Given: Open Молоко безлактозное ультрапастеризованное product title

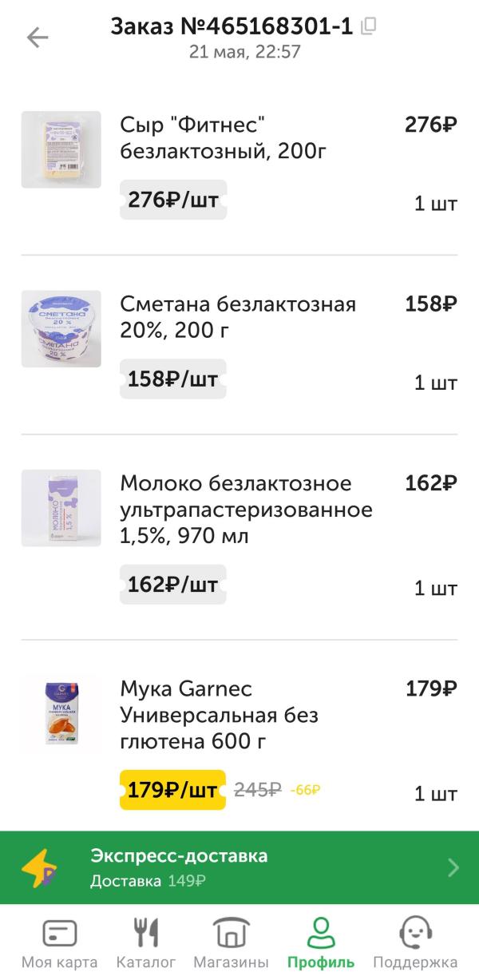Looking at the screenshot, I should point(246,510).
